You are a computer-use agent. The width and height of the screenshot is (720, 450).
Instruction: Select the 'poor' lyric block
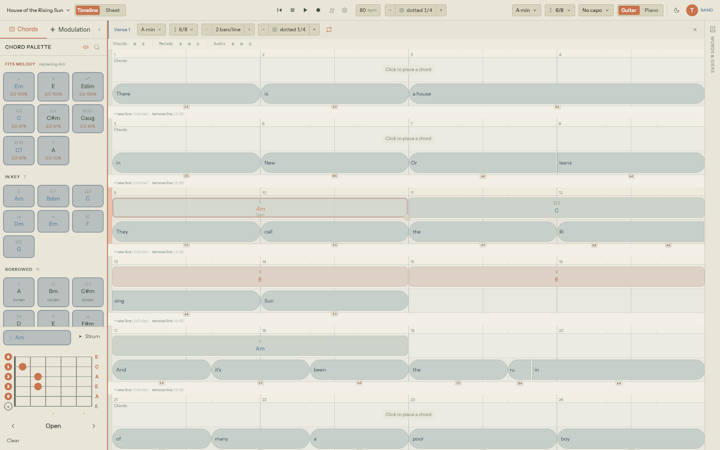483,439
